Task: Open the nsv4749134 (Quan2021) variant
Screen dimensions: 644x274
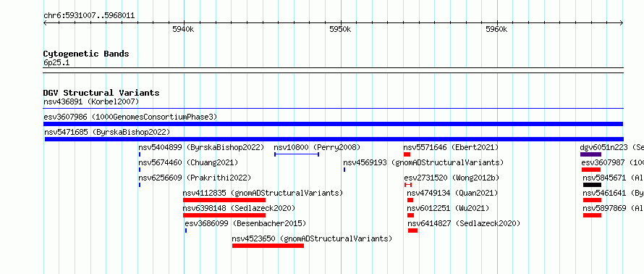Action: [452, 193]
